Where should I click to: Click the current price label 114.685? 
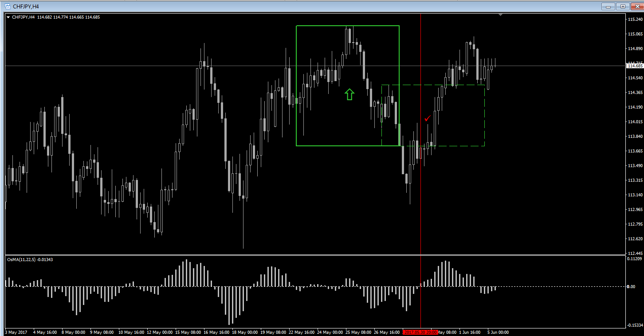pos(635,66)
